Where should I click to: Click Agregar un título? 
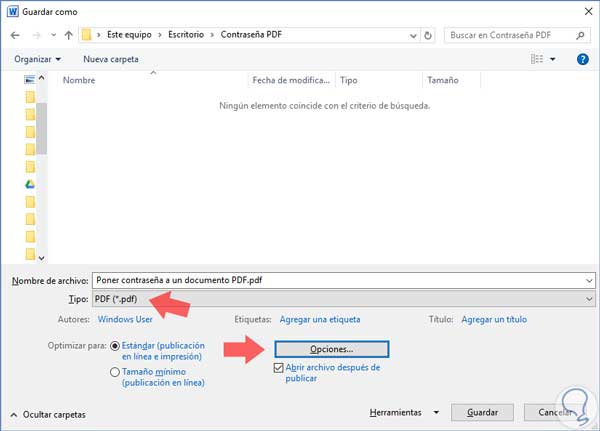494,319
